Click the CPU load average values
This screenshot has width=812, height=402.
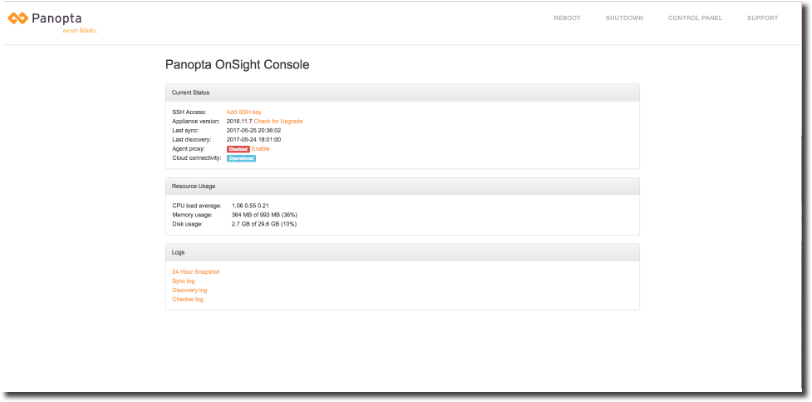[250, 206]
